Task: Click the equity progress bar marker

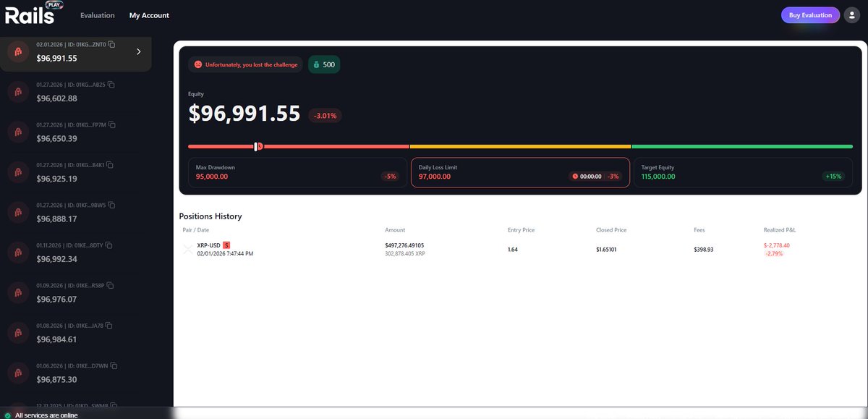Action: (258, 146)
